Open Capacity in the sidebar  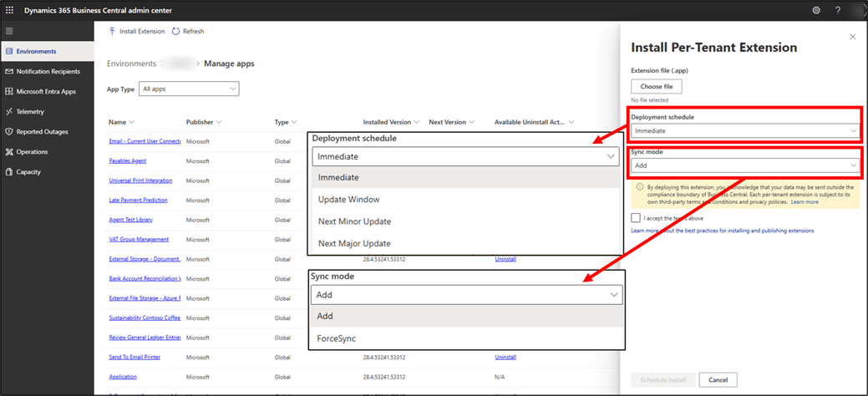coord(47,172)
